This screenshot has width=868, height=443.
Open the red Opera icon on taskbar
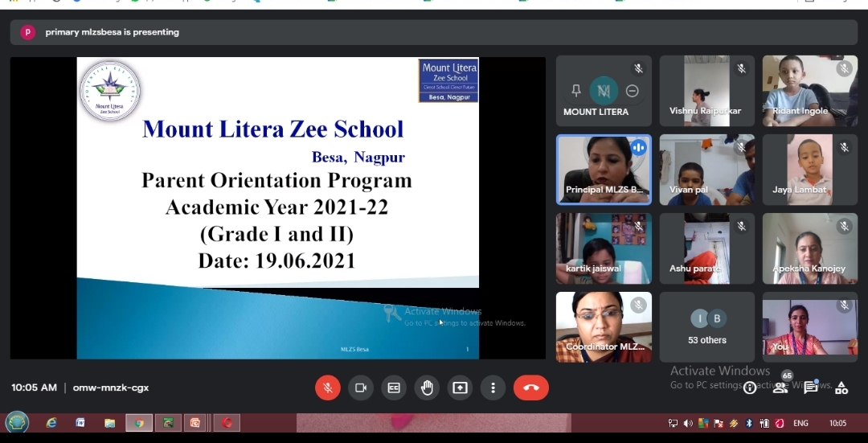pyautogui.click(x=227, y=423)
